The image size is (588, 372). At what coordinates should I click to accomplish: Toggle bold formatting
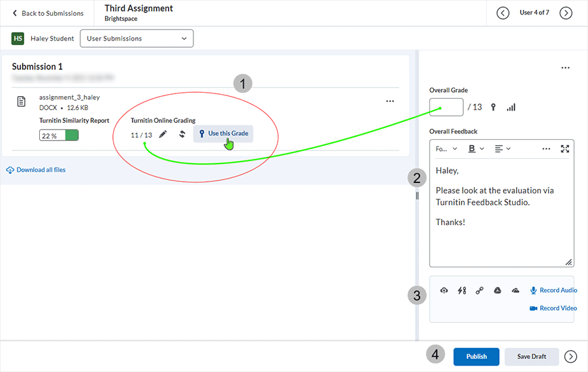pyautogui.click(x=472, y=148)
